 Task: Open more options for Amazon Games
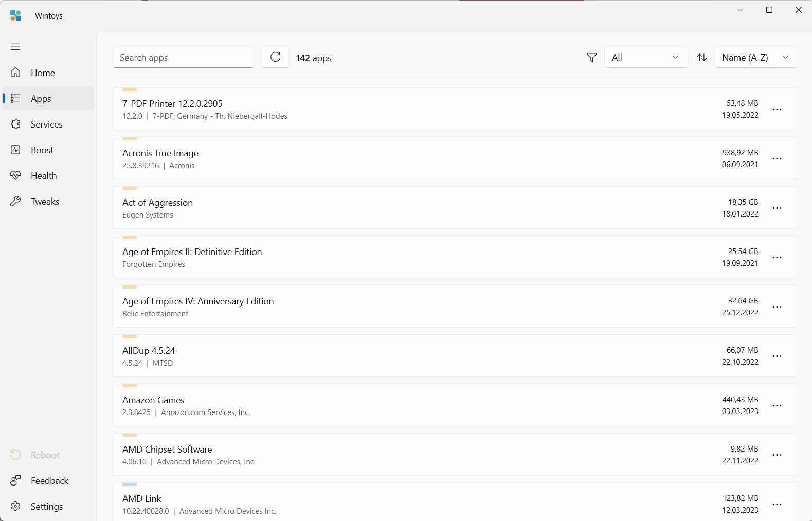coord(777,405)
